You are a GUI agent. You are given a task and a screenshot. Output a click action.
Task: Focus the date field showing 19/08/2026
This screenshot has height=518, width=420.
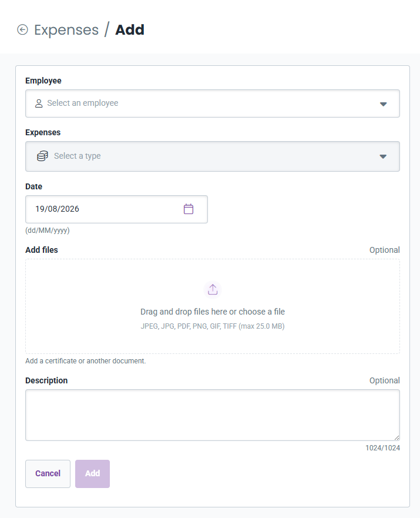[116, 209]
